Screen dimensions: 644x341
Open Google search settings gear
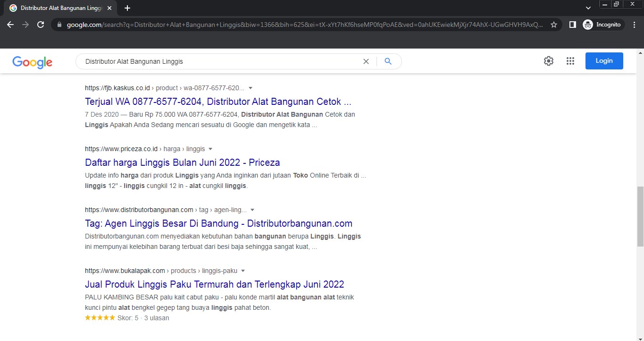[x=548, y=61]
